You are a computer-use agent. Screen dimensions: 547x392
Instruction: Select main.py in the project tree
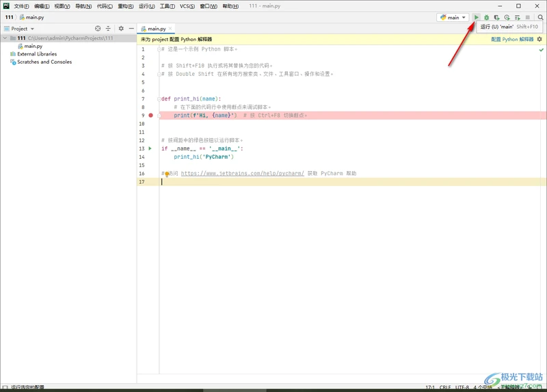click(30, 46)
